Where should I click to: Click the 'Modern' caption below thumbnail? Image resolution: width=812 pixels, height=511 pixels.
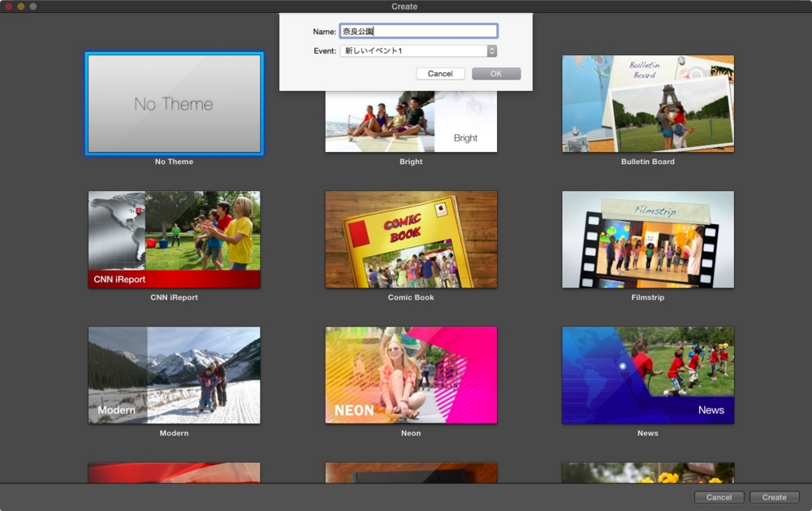tap(174, 433)
